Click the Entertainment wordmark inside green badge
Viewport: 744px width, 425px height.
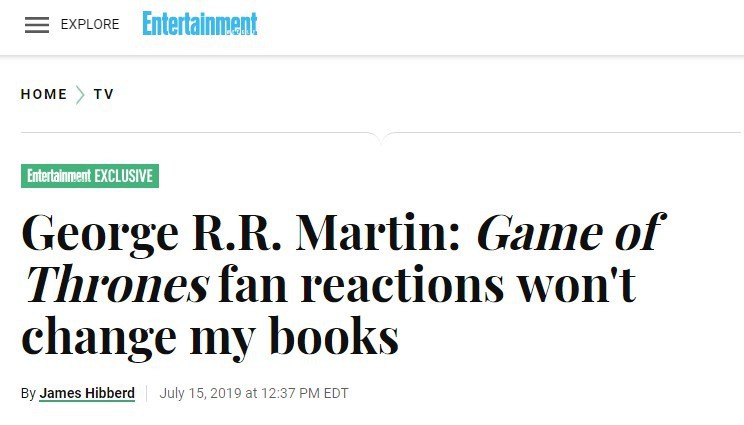pos(59,176)
